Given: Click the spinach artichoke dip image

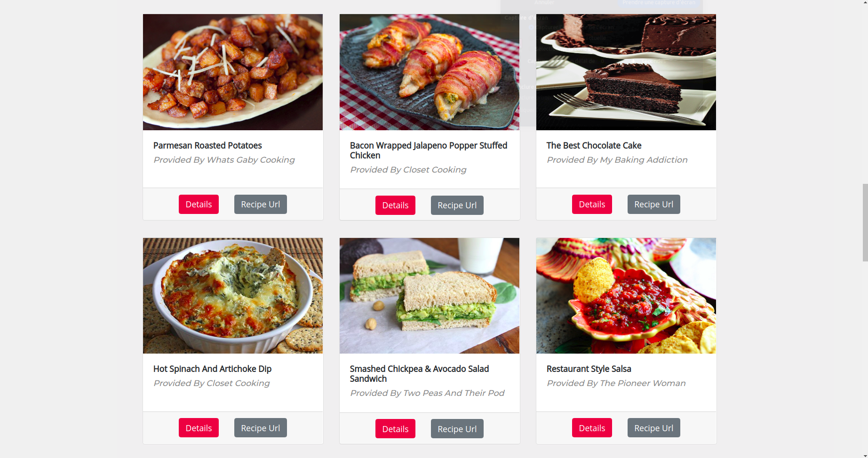Looking at the screenshot, I should tap(233, 296).
